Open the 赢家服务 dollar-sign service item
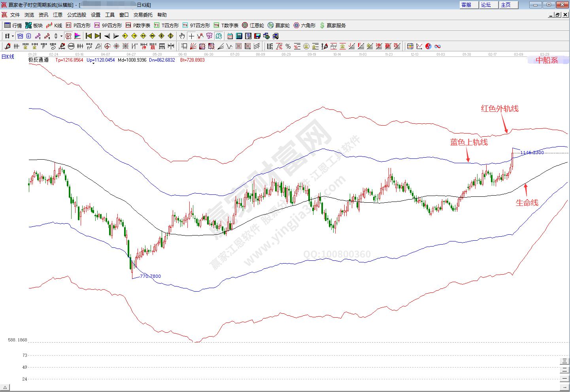Viewport: 570px width, 392px height. pos(332,25)
